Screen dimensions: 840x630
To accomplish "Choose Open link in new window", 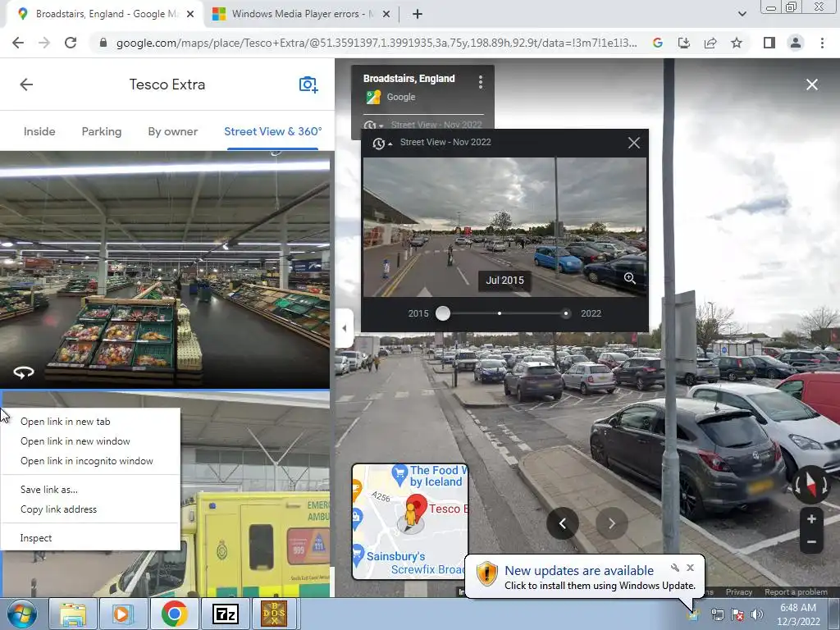I will (x=75, y=441).
